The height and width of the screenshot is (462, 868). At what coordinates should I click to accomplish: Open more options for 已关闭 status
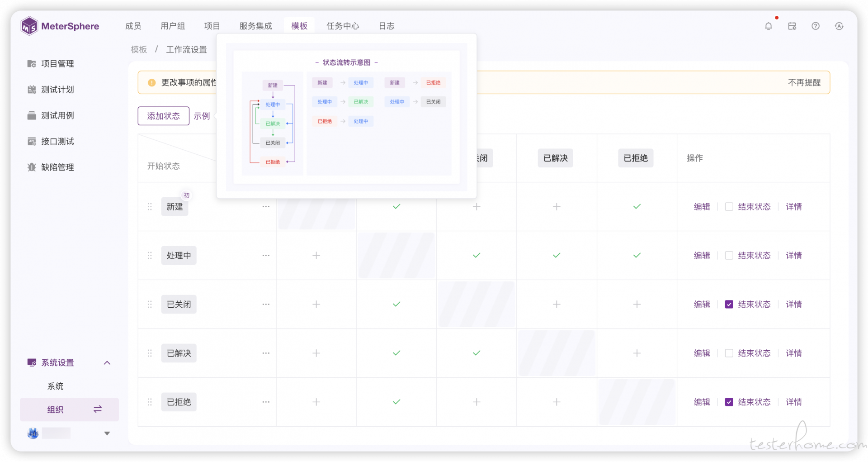tap(266, 305)
